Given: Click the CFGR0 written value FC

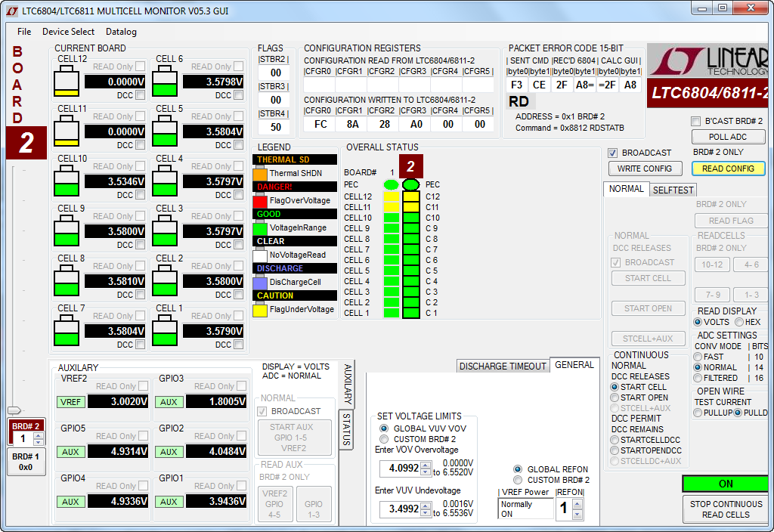Looking at the screenshot, I should coord(320,125).
